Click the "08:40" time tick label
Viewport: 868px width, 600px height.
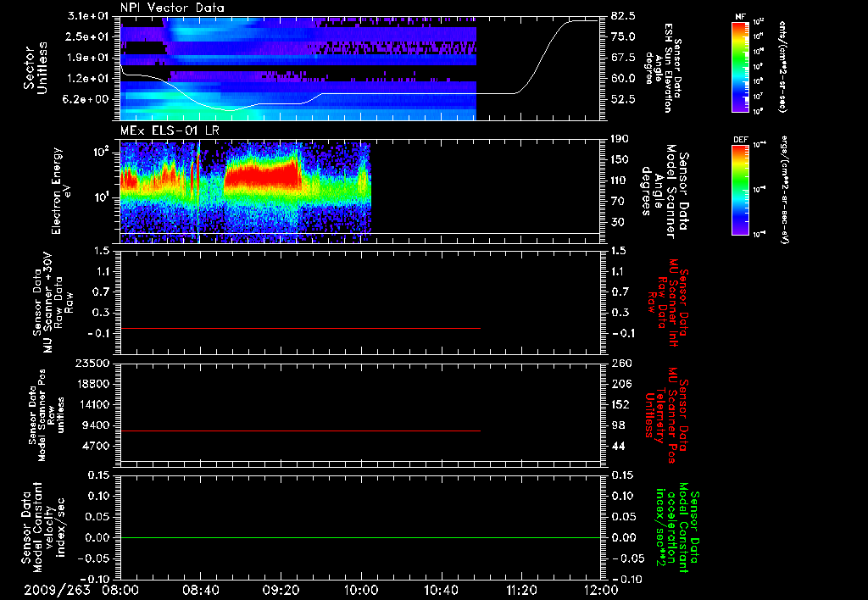click(x=199, y=590)
